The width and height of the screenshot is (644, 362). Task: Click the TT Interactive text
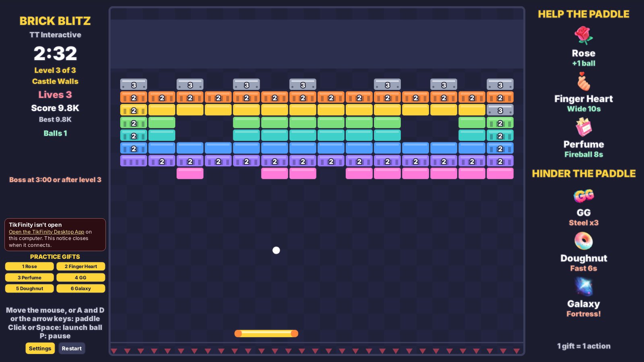coord(55,35)
